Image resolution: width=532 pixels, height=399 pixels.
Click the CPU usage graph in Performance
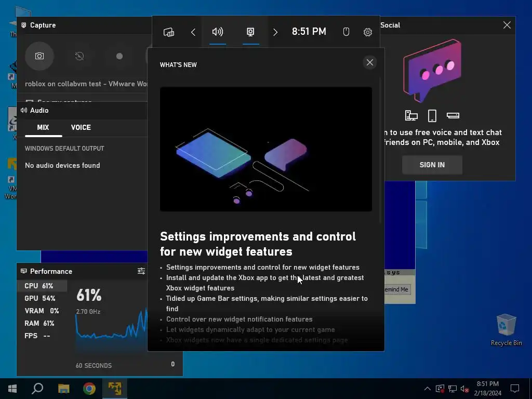(x=111, y=327)
